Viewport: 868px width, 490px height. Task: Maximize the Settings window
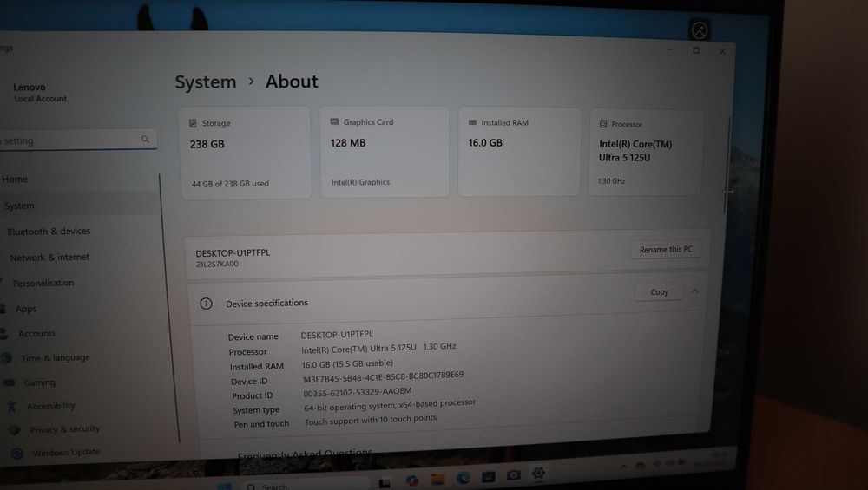pos(696,50)
